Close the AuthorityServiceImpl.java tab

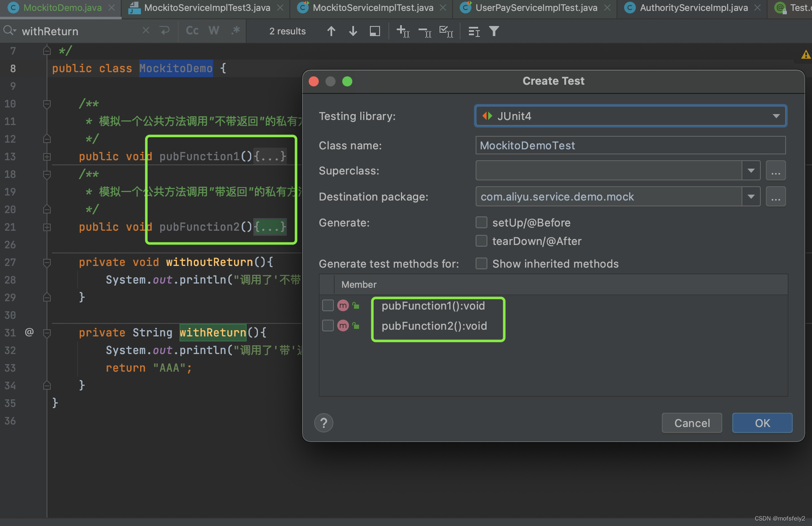(x=757, y=8)
